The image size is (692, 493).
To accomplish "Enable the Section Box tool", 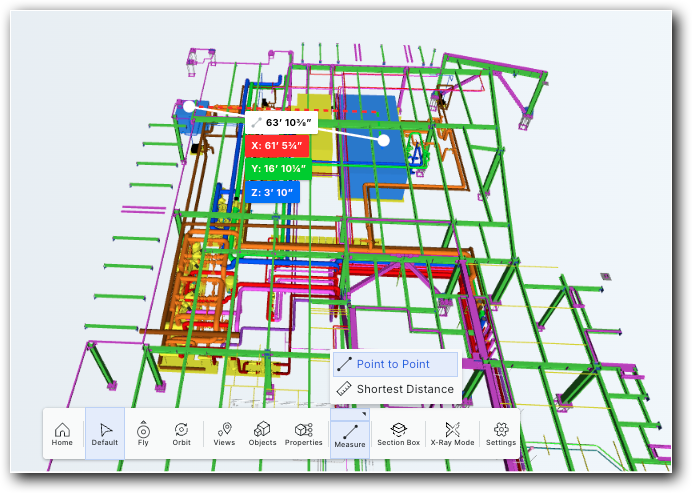I will (x=399, y=434).
